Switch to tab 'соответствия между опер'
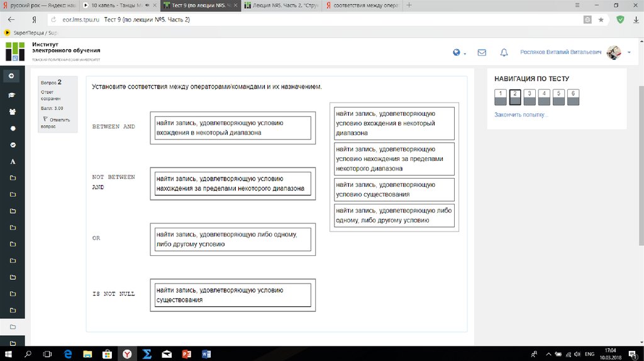 [x=362, y=5]
